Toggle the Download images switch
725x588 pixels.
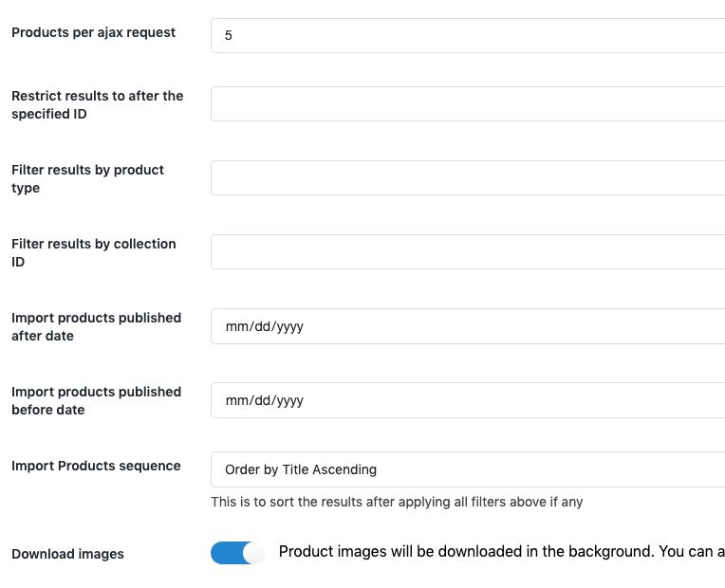(237, 553)
